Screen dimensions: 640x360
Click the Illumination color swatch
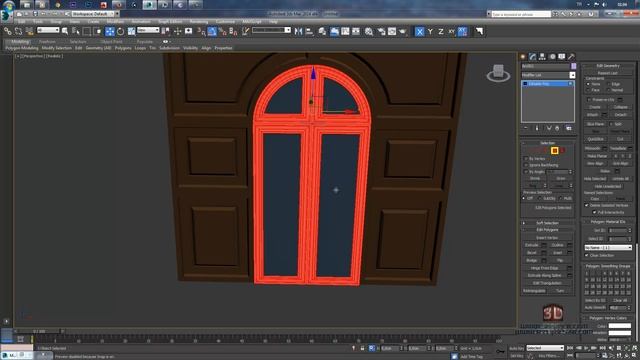620,333
